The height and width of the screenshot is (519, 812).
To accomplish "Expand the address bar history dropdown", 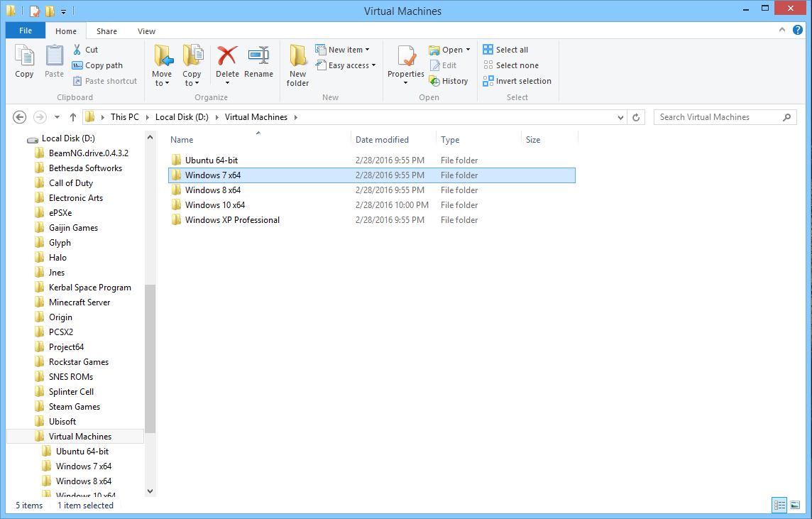I will tap(620, 118).
